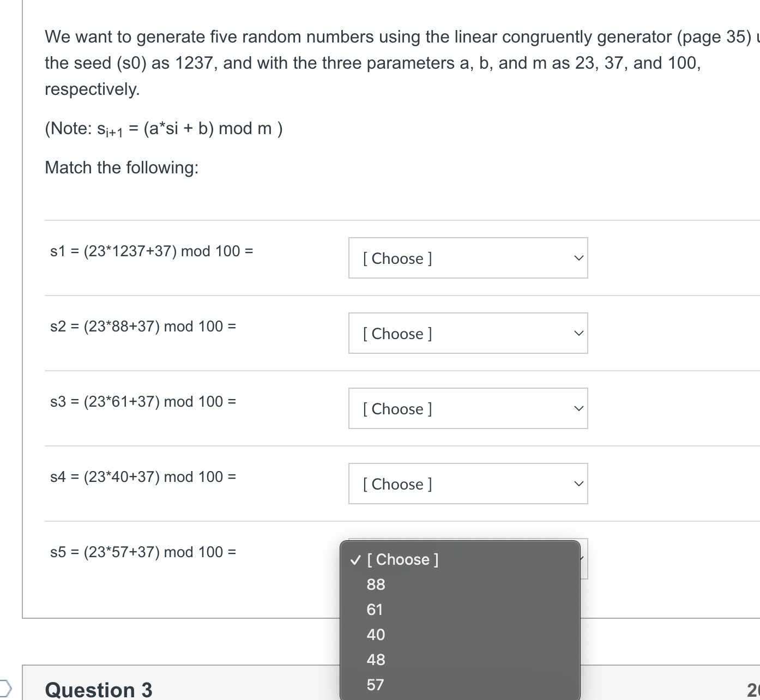The width and height of the screenshot is (760, 700).
Task: Click the Match the following text
Action: tap(122, 167)
